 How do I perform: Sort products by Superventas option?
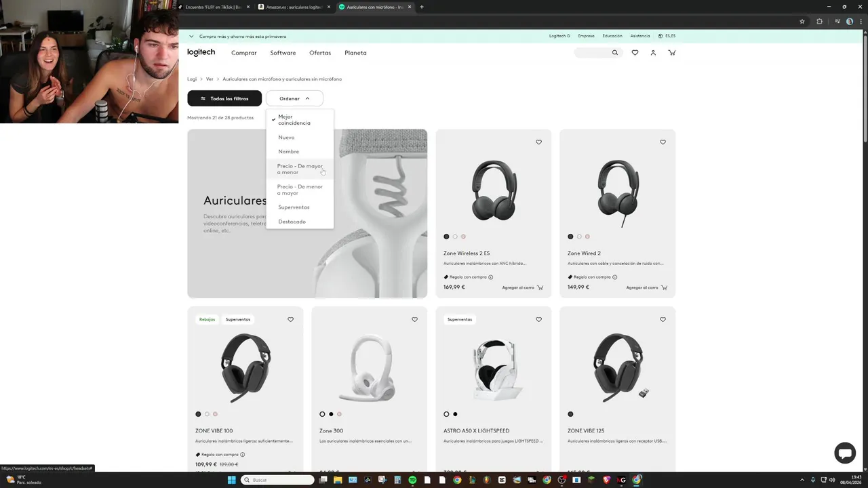pyautogui.click(x=300, y=207)
